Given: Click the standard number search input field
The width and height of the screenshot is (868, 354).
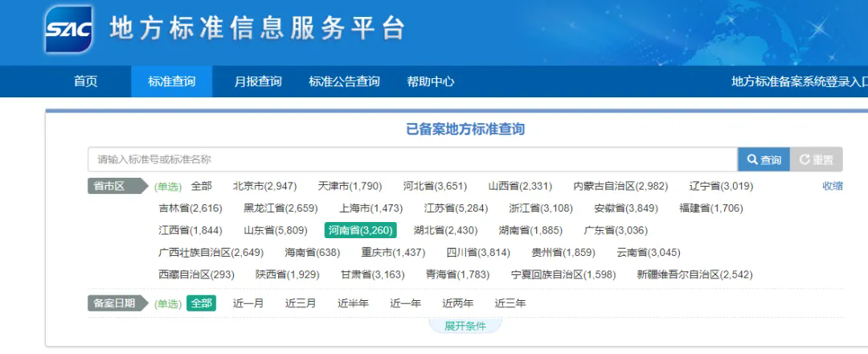Looking at the screenshot, I should tap(411, 160).
